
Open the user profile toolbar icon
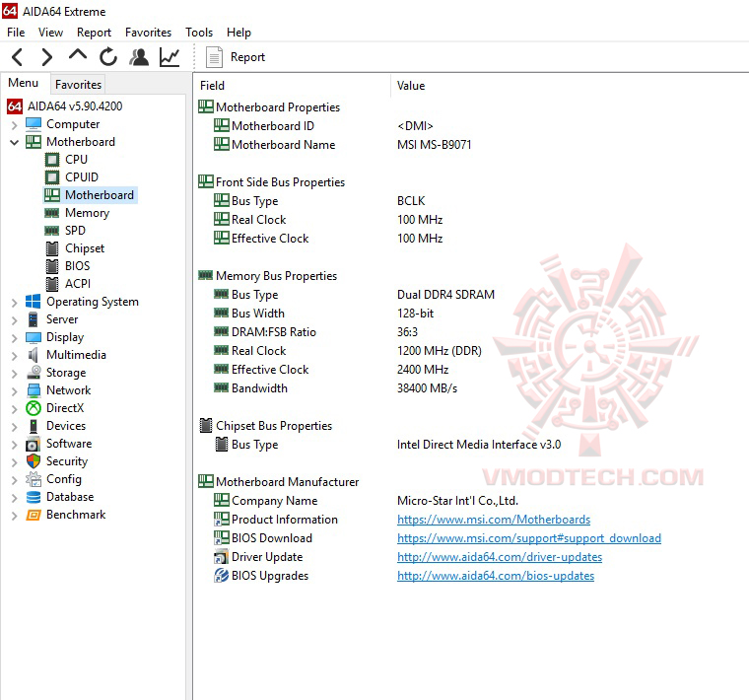(x=139, y=57)
